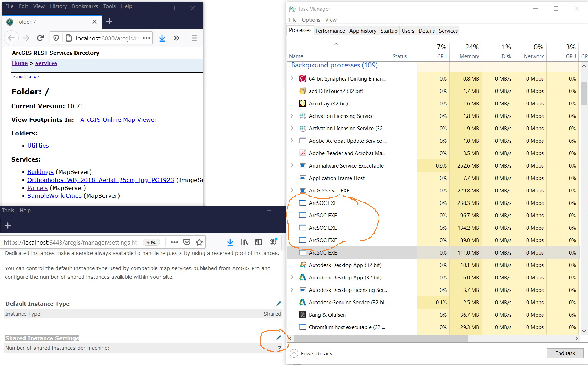Reset the 90% zoom indicator in Manager browser

pyautogui.click(x=151, y=243)
